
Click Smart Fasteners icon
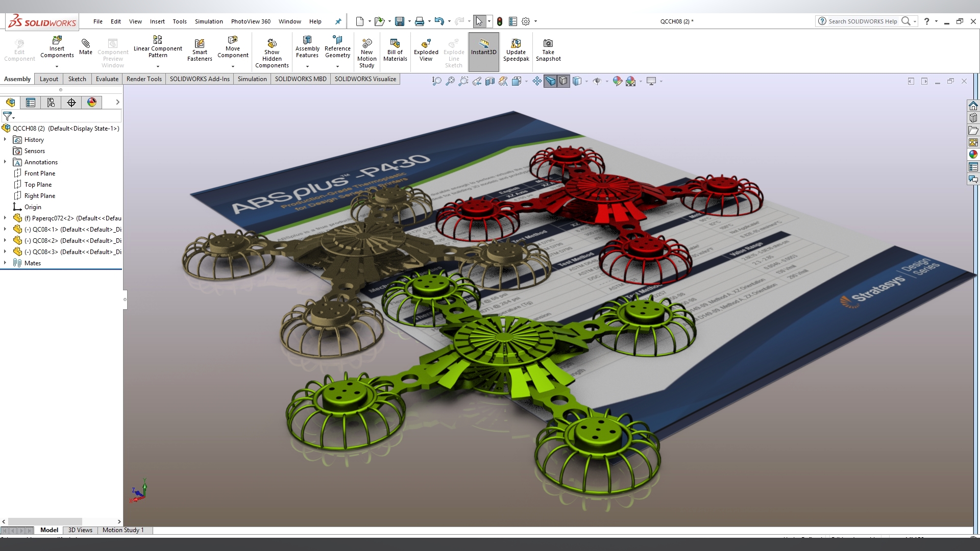200,49
